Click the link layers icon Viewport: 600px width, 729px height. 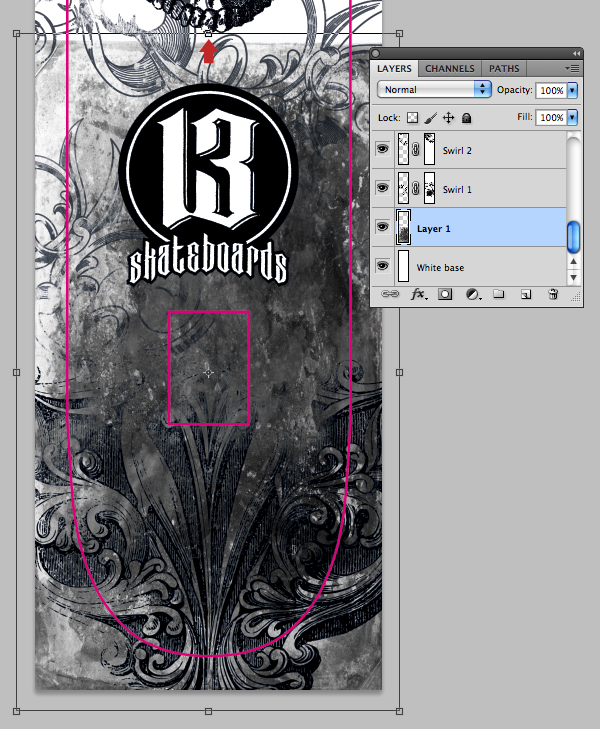click(390, 294)
